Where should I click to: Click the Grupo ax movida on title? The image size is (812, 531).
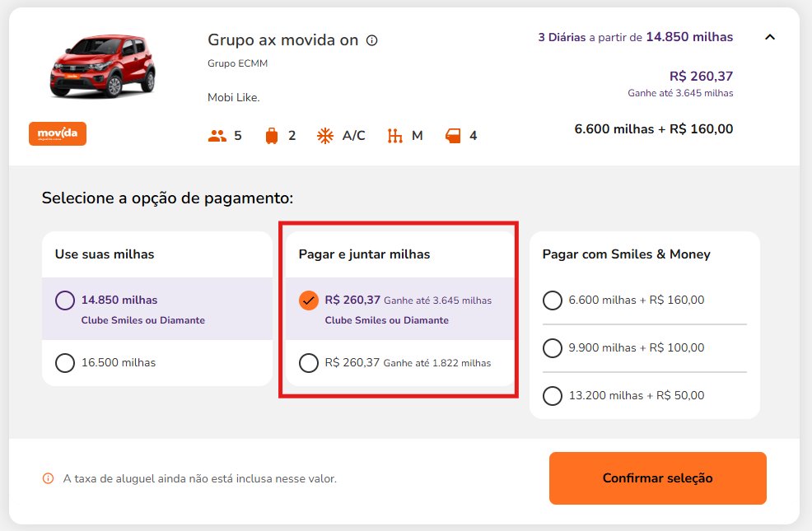pos(282,40)
